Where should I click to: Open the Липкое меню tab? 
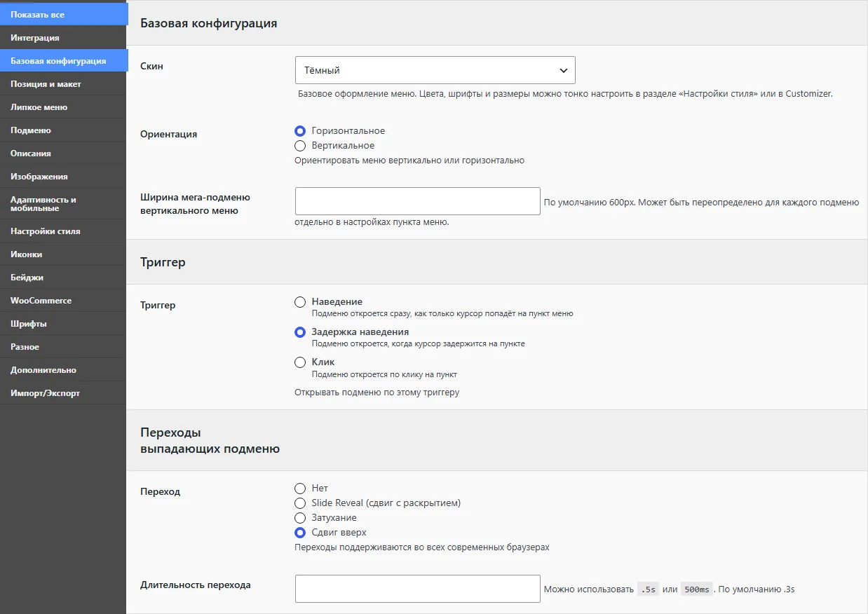coord(63,107)
